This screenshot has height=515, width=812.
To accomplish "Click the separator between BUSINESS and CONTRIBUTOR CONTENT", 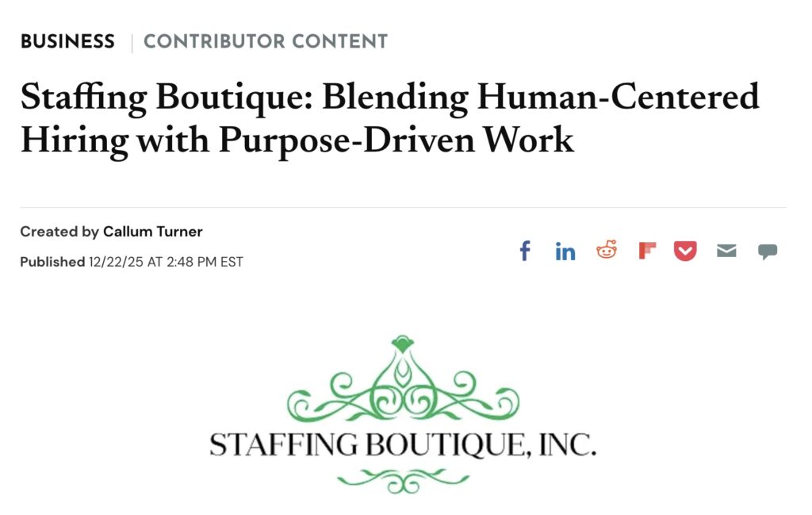I will pyautogui.click(x=131, y=42).
